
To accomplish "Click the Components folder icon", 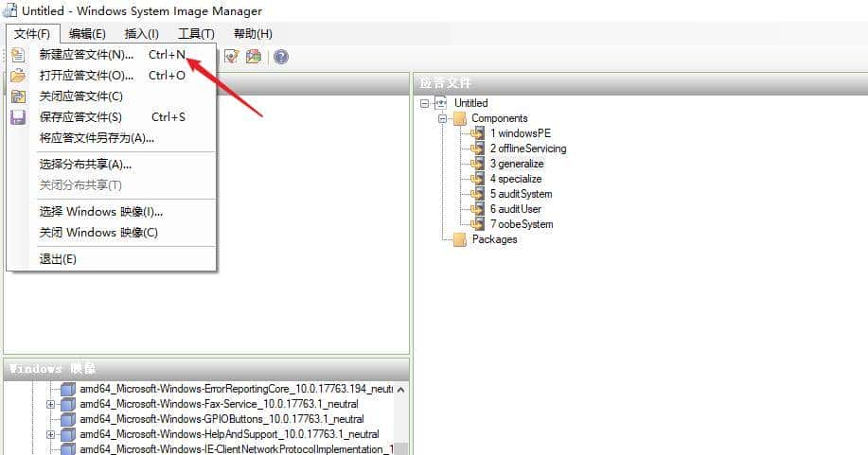I will pyautogui.click(x=459, y=118).
